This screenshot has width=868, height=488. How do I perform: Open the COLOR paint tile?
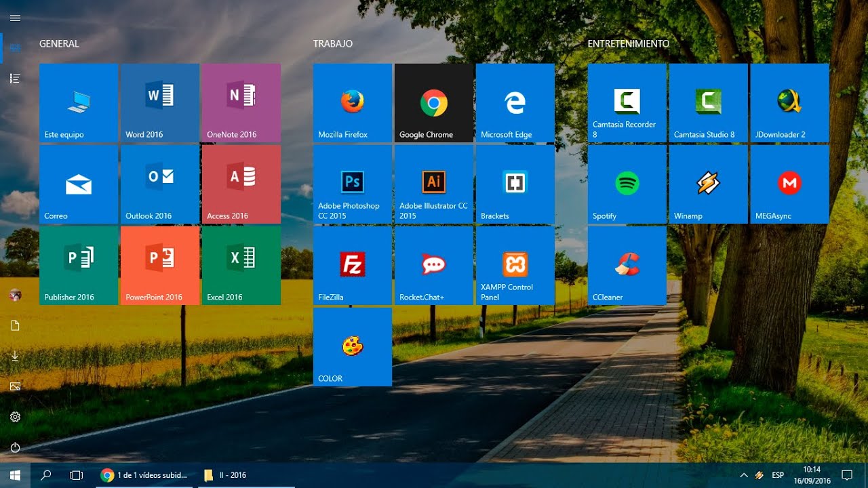coord(353,347)
